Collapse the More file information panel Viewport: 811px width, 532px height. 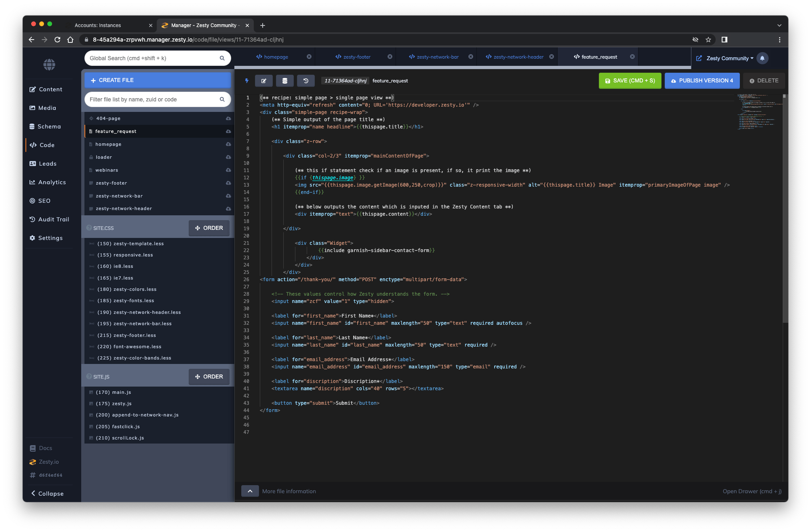click(x=250, y=490)
